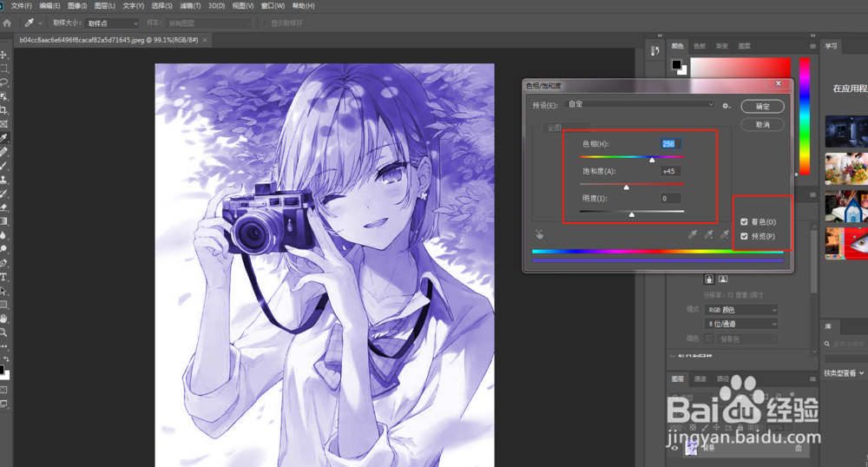Image resolution: width=868 pixels, height=467 pixels.
Task: Click the hue slider handle
Action: [652, 160]
